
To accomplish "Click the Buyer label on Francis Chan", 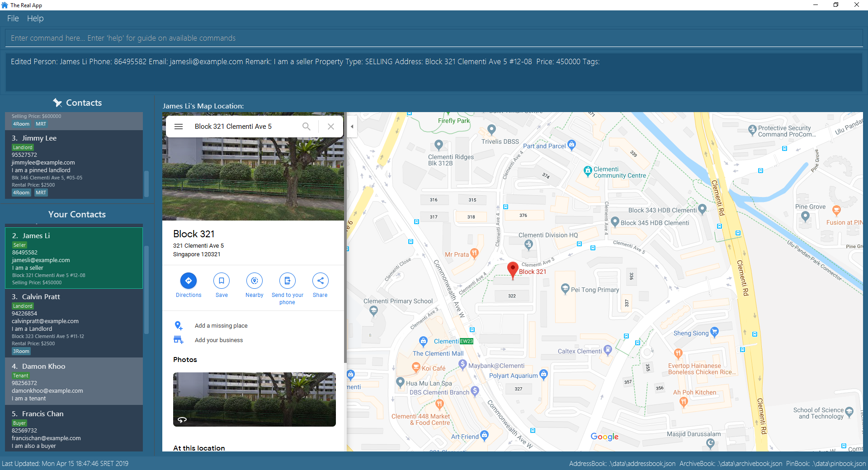I will click(x=19, y=423).
